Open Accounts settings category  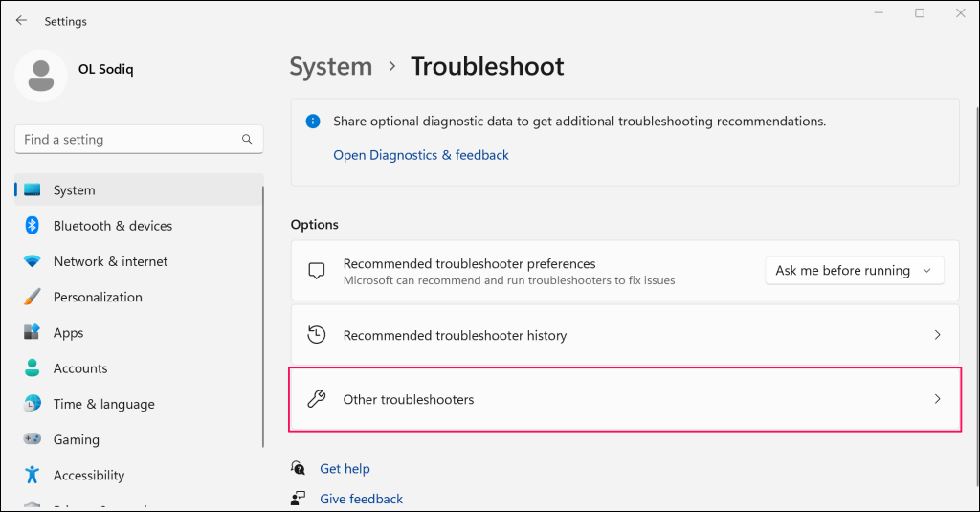[x=80, y=368]
